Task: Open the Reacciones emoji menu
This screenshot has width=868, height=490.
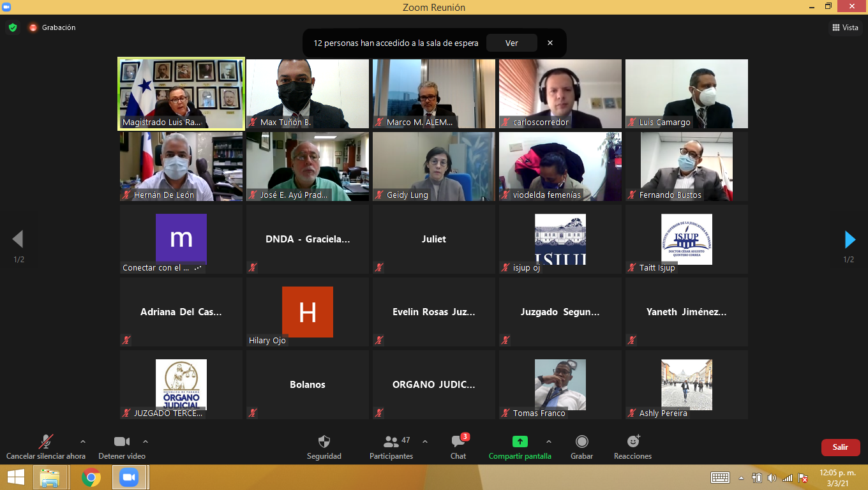Action: coord(633,447)
